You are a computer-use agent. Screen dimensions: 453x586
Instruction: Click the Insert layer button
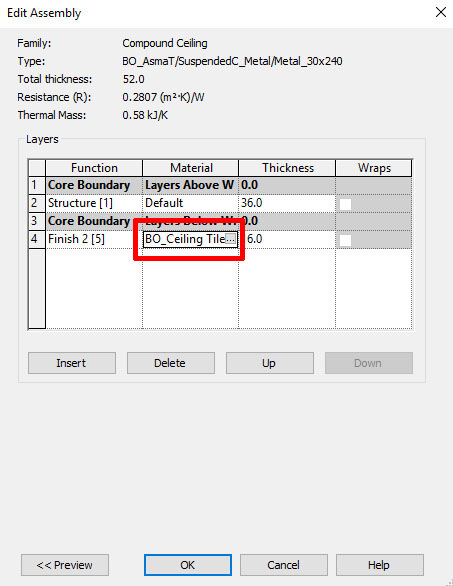pyautogui.click(x=72, y=363)
